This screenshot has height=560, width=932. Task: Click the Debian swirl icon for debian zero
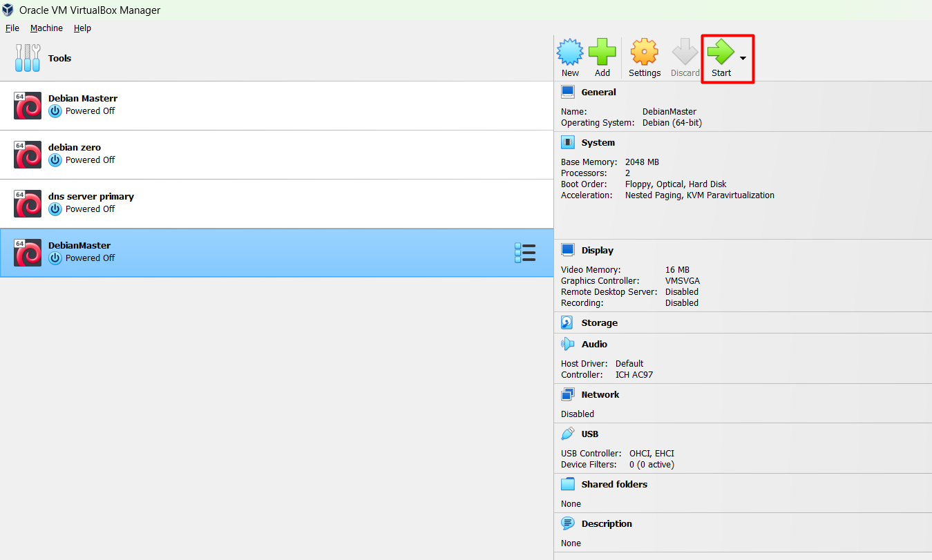(x=28, y=155)
